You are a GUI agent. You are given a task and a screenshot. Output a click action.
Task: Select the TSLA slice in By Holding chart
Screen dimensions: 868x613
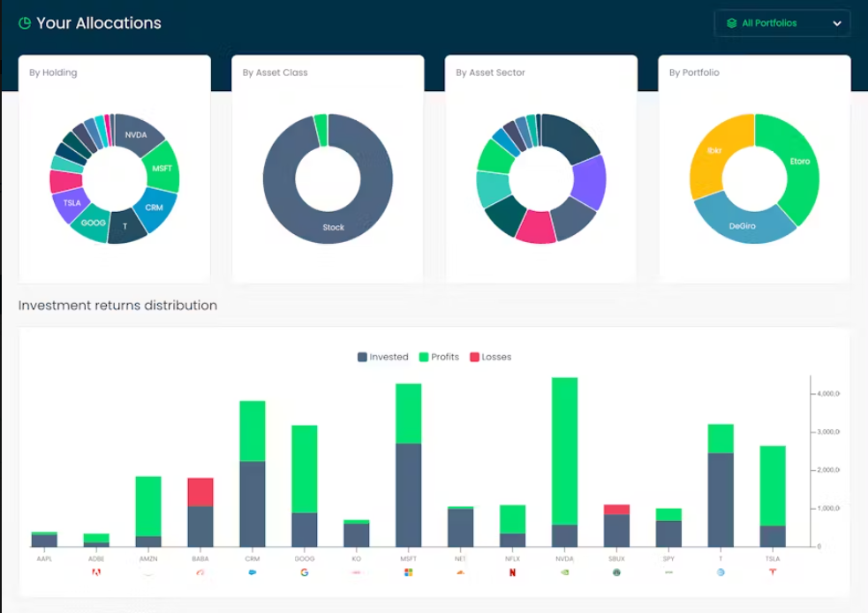pos(71,204)
